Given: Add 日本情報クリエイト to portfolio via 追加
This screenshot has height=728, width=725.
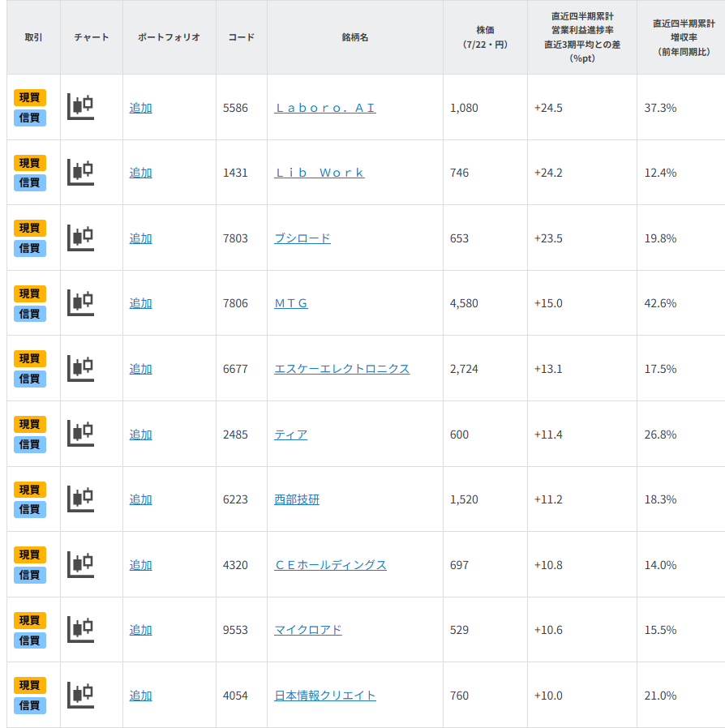Looking at the screenshot, I should tap(141, 696).
